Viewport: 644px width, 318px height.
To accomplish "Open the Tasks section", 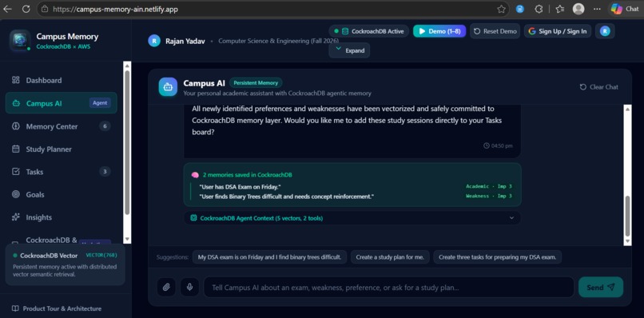I will pos(62,172).
